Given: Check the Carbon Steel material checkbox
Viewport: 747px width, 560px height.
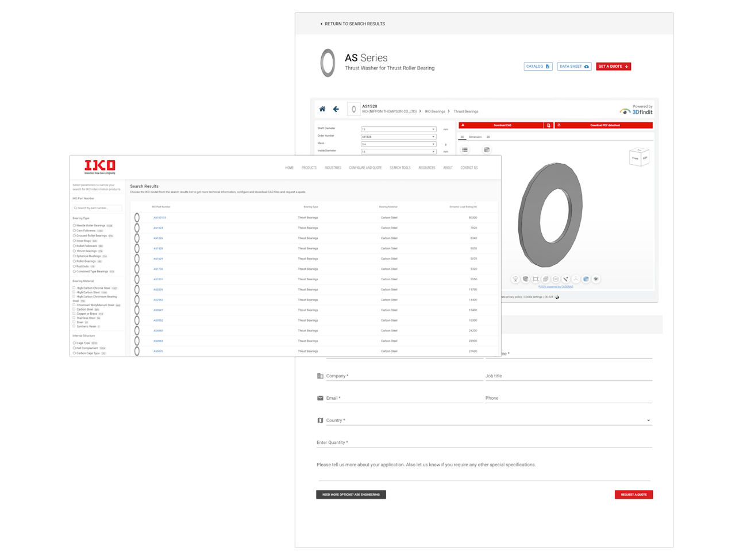Looking at the screenshot, I should point(74,310).
